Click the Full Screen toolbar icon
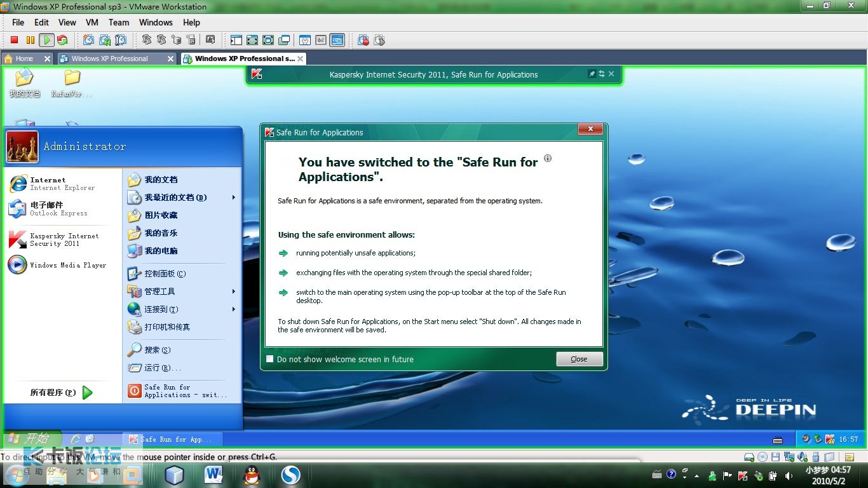Viewport: 868px width, 488px height. point(268,40)
